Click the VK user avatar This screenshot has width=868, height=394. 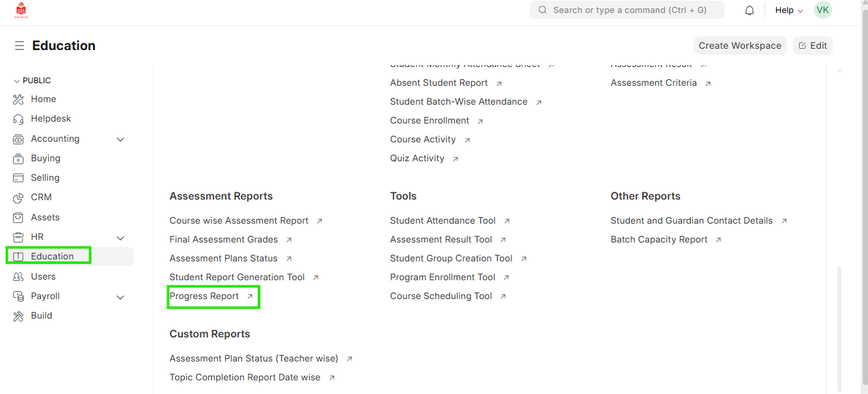tap(822, 10)
